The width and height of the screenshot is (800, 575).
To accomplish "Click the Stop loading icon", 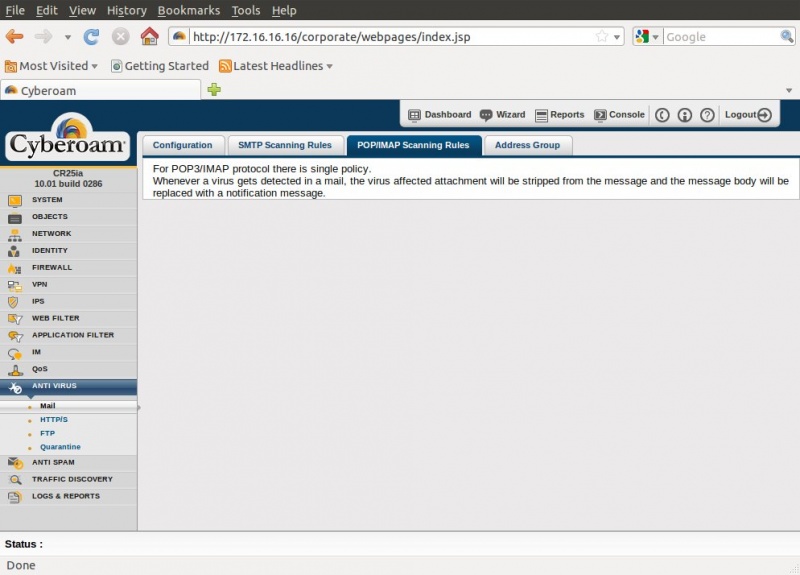I will coord(120,37).
